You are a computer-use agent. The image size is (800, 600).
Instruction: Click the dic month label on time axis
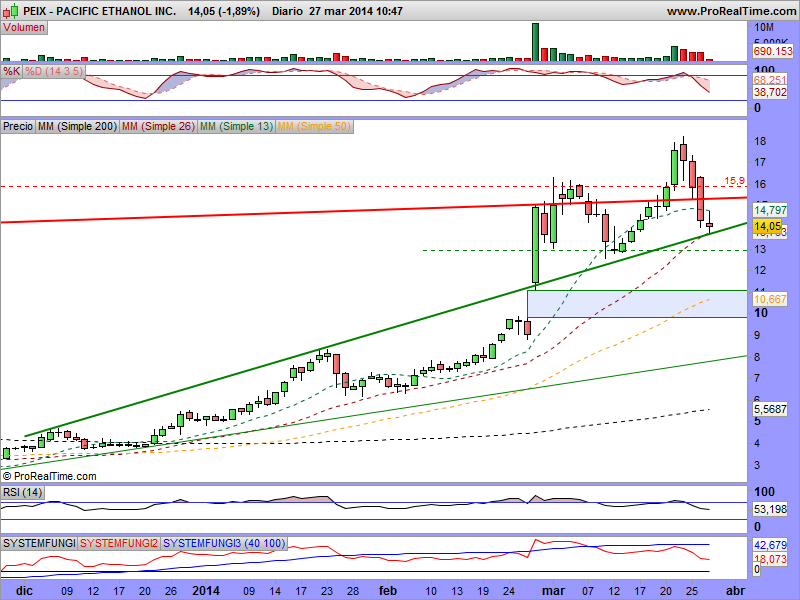pos(24,591)
